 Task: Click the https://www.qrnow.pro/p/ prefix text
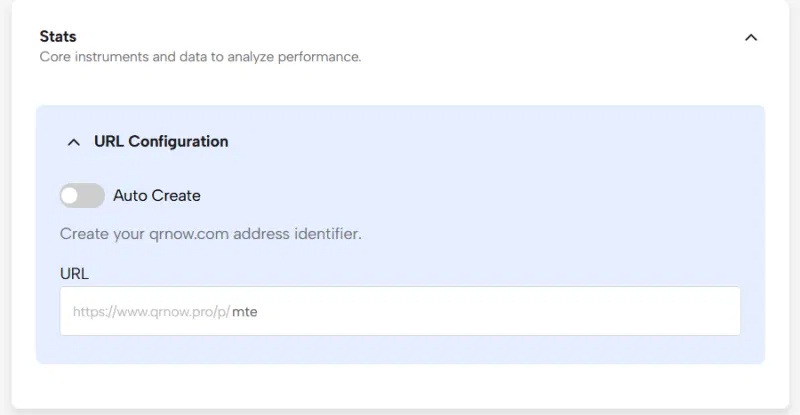click(151, 312)
